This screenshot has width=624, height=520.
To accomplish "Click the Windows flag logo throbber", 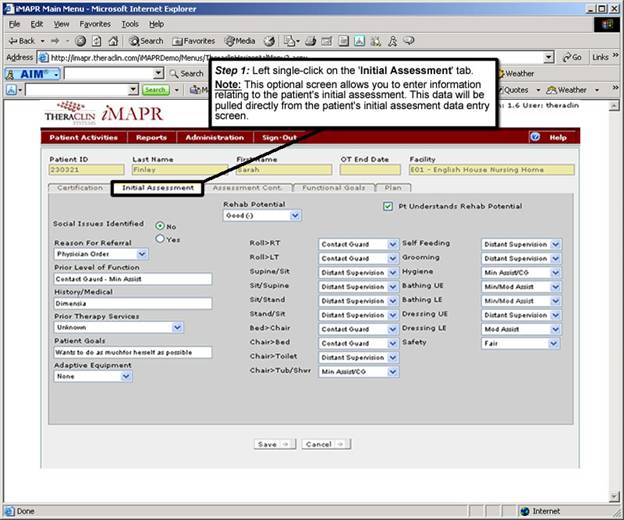I will pyautogui.click(x=607, y=25).
